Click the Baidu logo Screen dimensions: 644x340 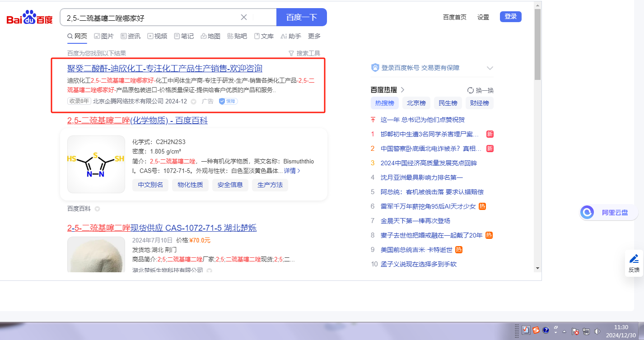tap(29, 18)
